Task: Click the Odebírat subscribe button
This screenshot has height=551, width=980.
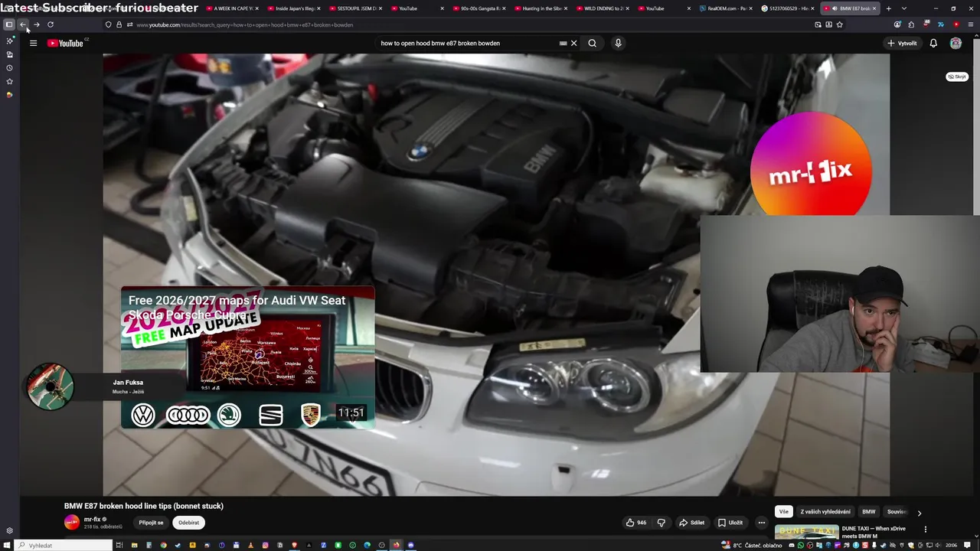Action: 188,523
